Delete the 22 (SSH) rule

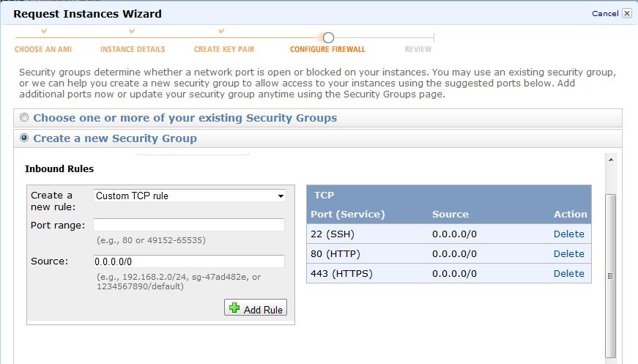coord(569,234)
